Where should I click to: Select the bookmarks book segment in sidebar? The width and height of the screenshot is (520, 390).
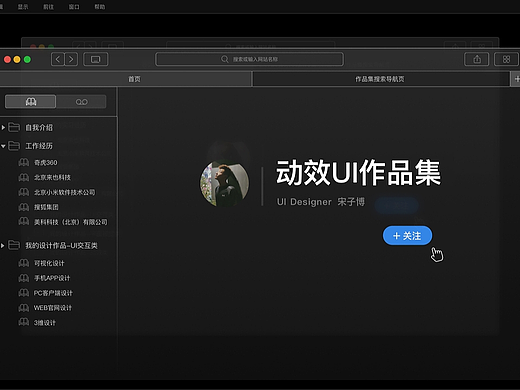(31, 102)
